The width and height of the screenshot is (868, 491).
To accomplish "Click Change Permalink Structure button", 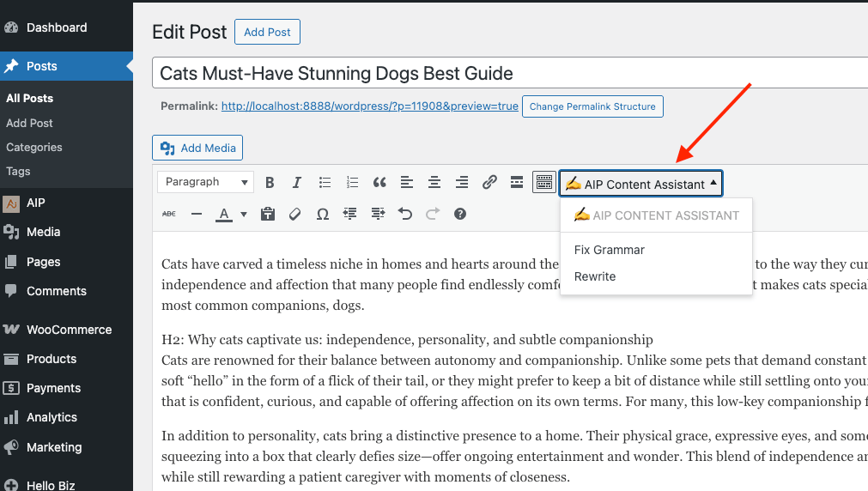I will tap(592, 106).
